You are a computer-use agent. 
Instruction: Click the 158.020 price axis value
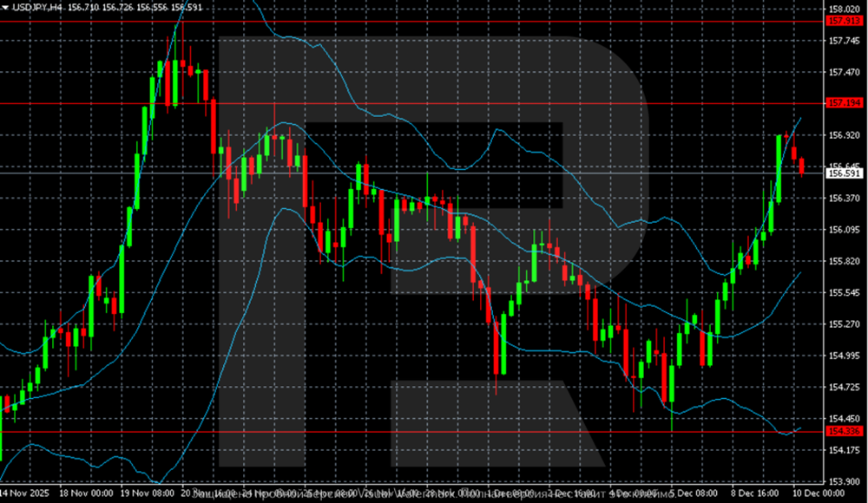[845, 10]
